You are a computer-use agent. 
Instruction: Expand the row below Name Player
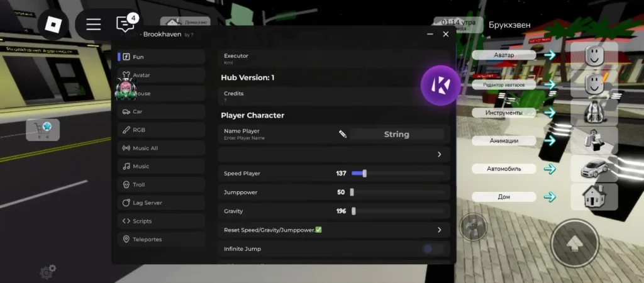[x=439, y=154]
